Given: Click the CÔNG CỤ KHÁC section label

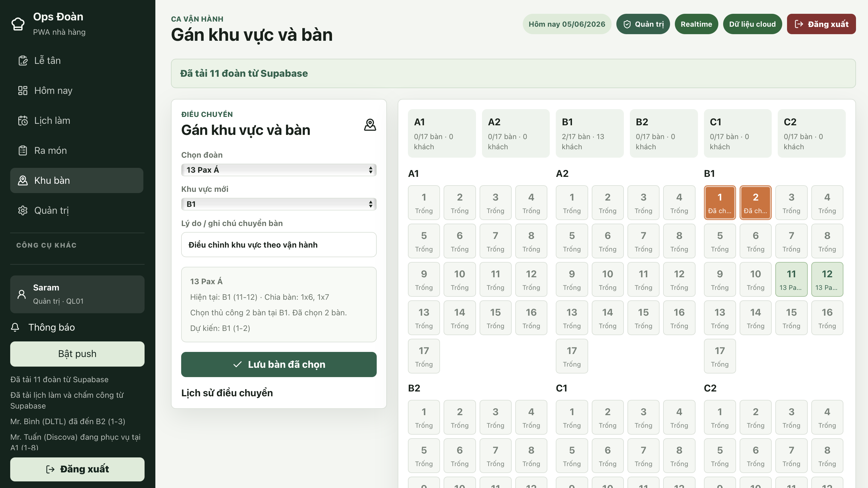Looking at the screenshot, I should (x=46, y=245).
